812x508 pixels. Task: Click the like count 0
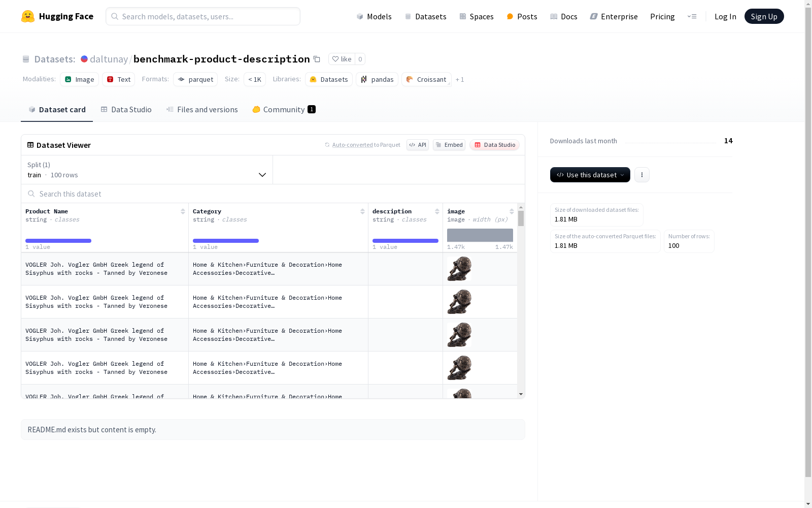[x=360, y=59]
